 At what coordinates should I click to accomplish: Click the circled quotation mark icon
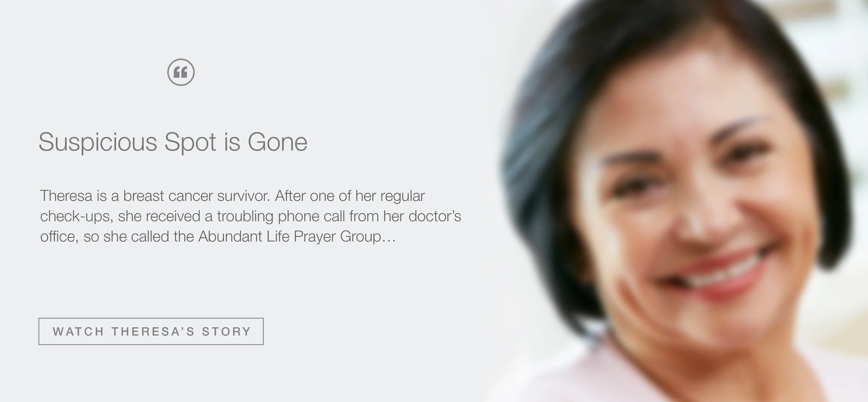point(181,72)
